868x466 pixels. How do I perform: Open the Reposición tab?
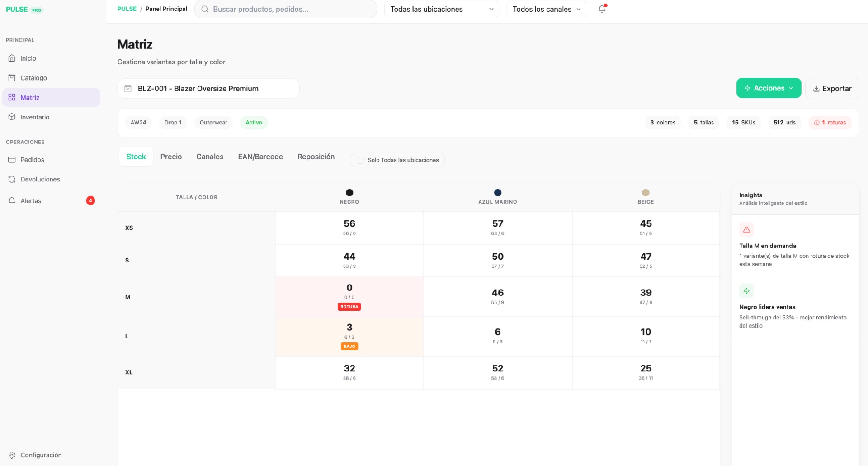[316, 157]
